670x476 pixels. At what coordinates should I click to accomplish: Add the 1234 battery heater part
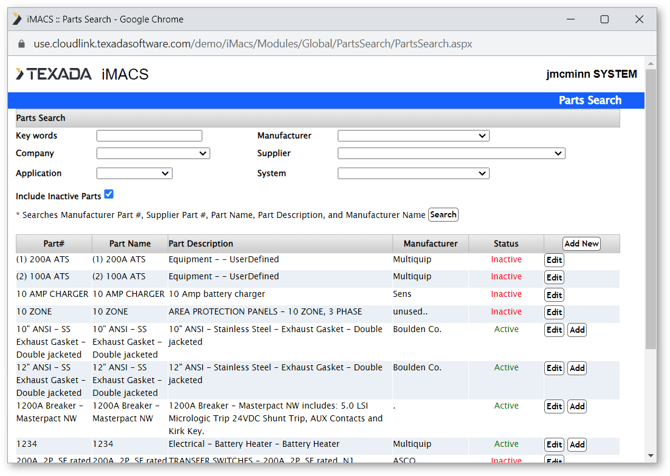click(577, 444)
